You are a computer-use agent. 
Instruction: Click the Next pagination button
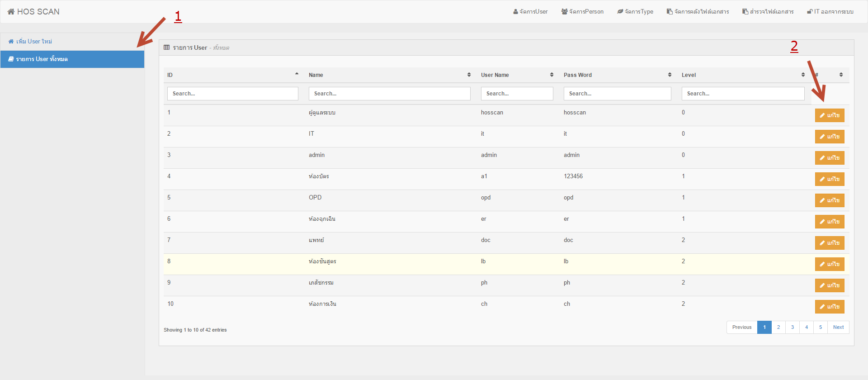pyautogui.click(x=838, y=327)
